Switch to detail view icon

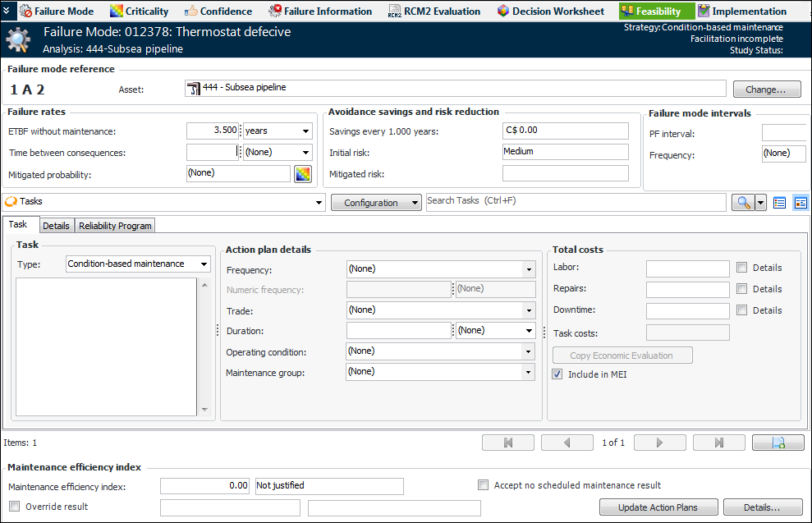(801, 203)
